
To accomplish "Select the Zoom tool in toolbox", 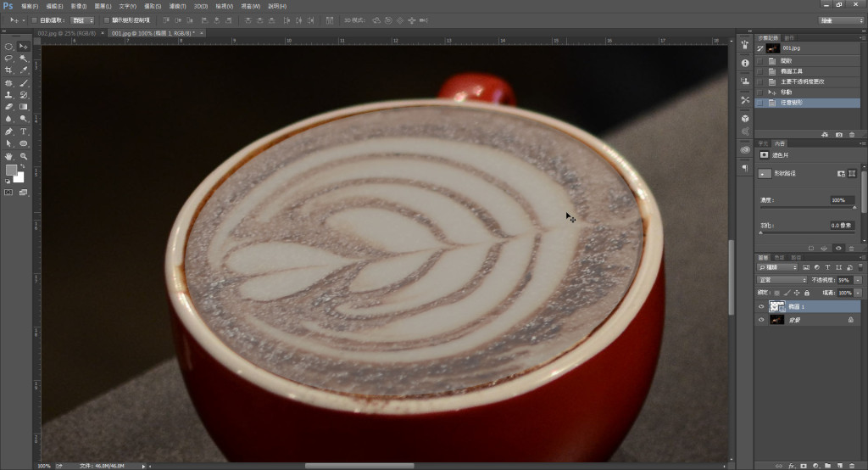I will (24, 156).
